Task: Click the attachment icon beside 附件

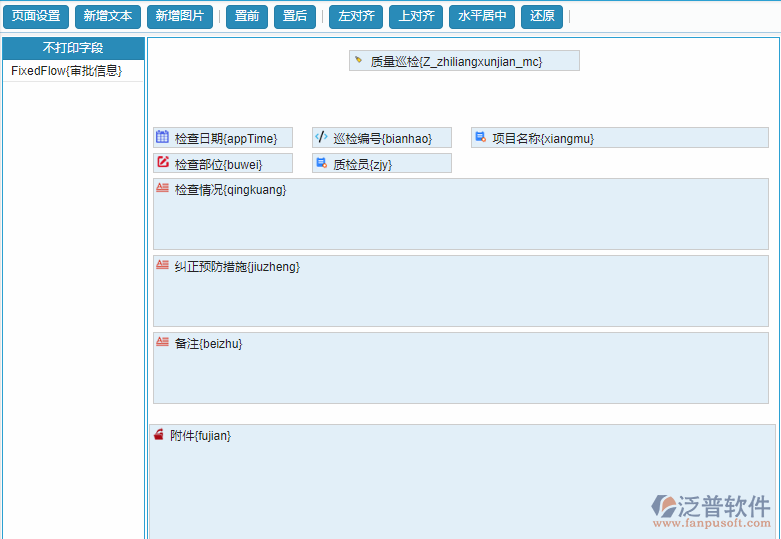Action: click(x=158, y=434)
